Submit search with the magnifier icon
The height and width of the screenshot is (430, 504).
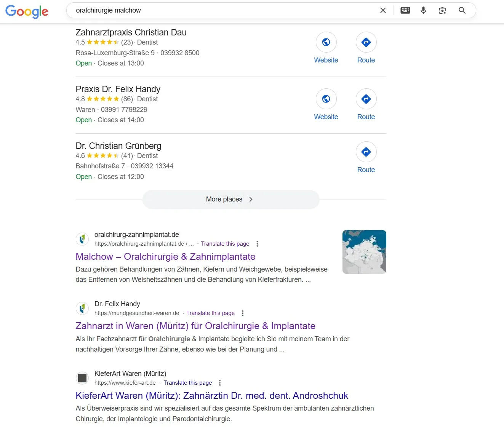[x=462, y=10]
